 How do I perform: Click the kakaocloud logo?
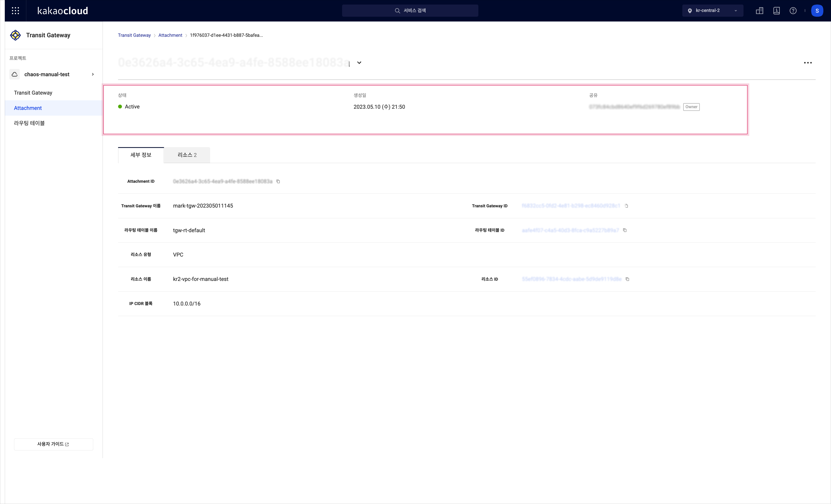(x=63, y=11)
